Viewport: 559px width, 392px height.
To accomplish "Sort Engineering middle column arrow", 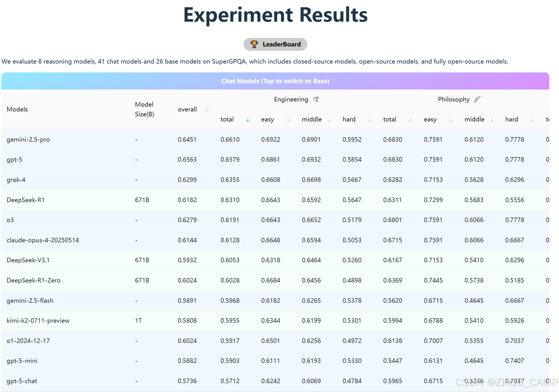I will point(329,119).
